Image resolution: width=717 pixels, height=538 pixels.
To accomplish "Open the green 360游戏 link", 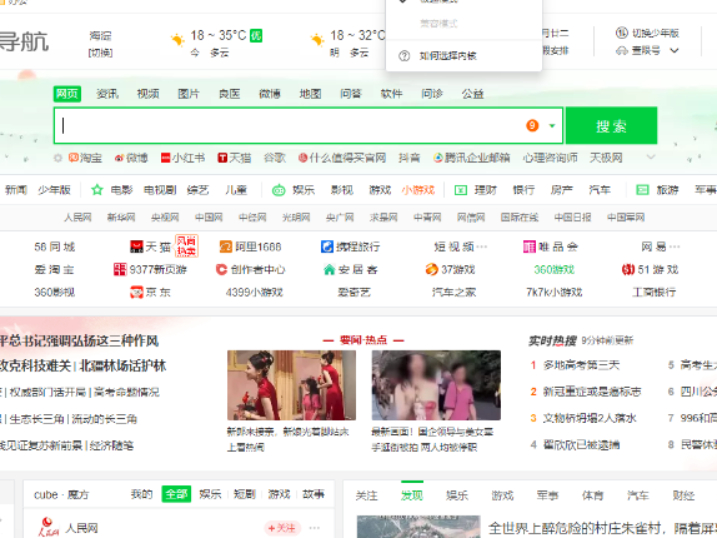I will click(554, 270).
